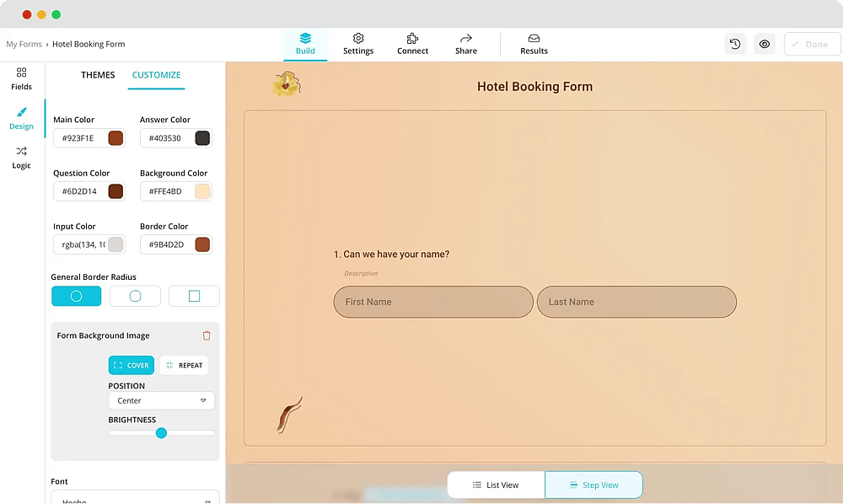Click the Main Color swatch
843x504 pixels.
pos(115,138)
